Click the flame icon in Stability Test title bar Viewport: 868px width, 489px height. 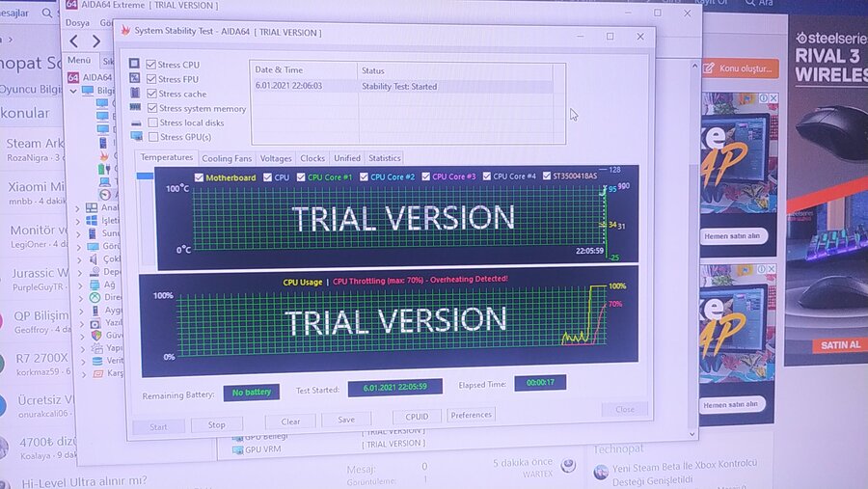(x=125, y=30)
